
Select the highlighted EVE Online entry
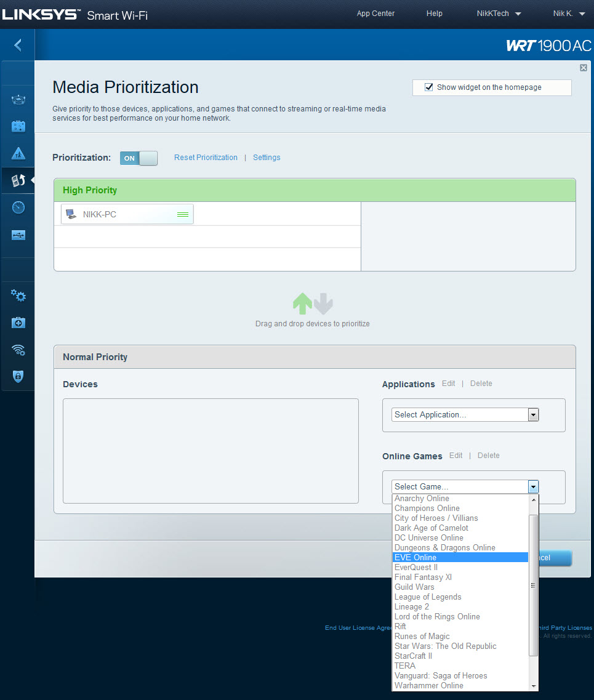click(460, 557)
